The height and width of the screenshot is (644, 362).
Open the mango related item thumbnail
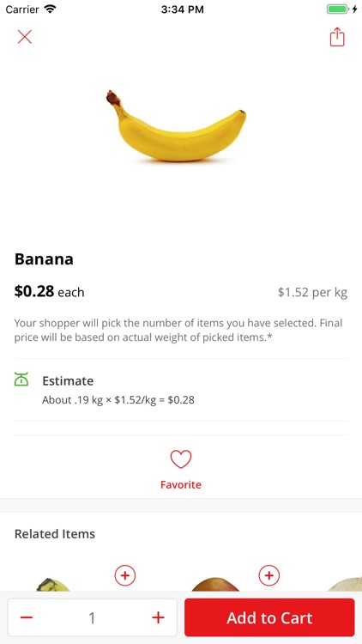click(215, 585)
